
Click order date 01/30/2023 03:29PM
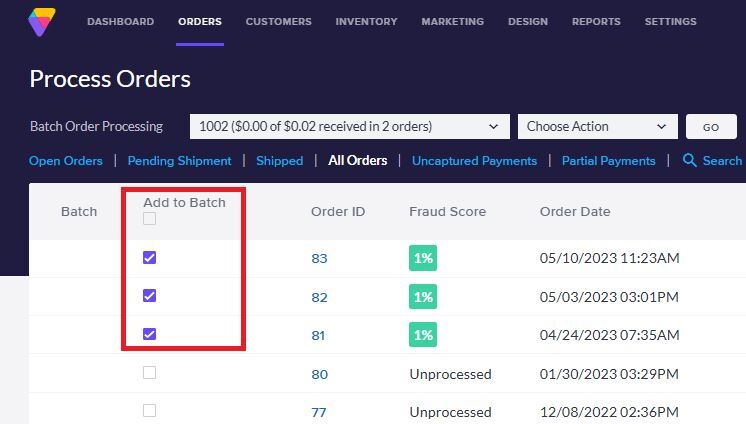click(609, 374)
